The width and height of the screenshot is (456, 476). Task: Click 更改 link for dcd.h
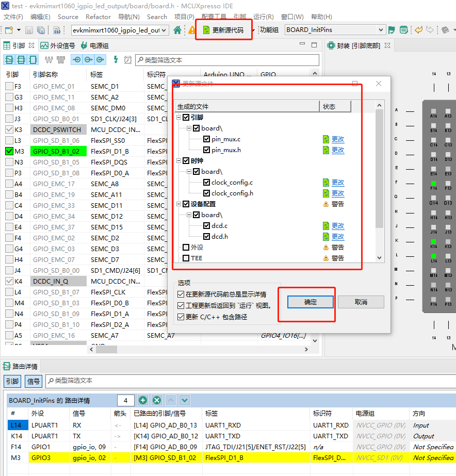(338, 237)
